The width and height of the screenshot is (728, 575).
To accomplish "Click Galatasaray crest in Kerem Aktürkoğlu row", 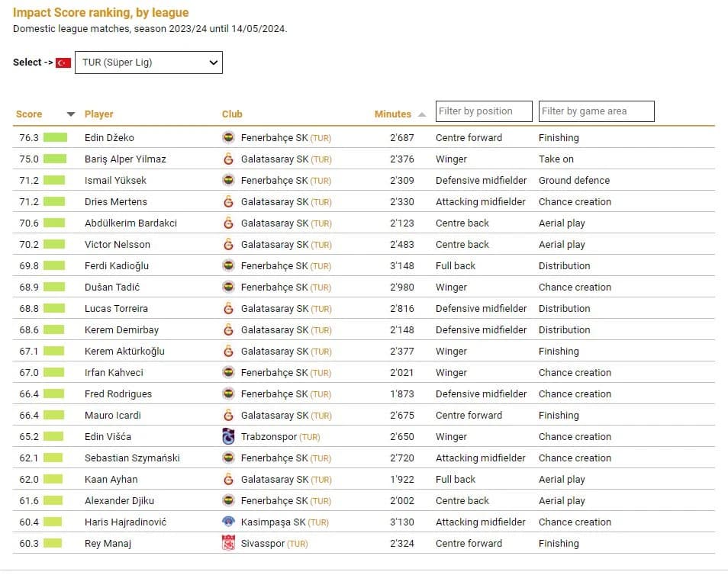I will [228, 352].
